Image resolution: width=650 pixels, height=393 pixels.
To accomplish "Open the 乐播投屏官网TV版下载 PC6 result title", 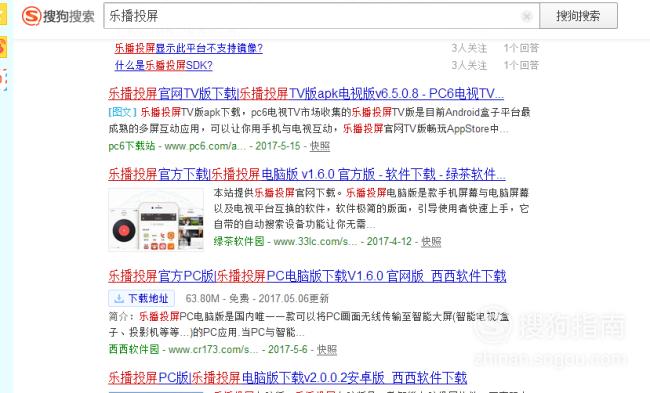I will coord(306,94).
